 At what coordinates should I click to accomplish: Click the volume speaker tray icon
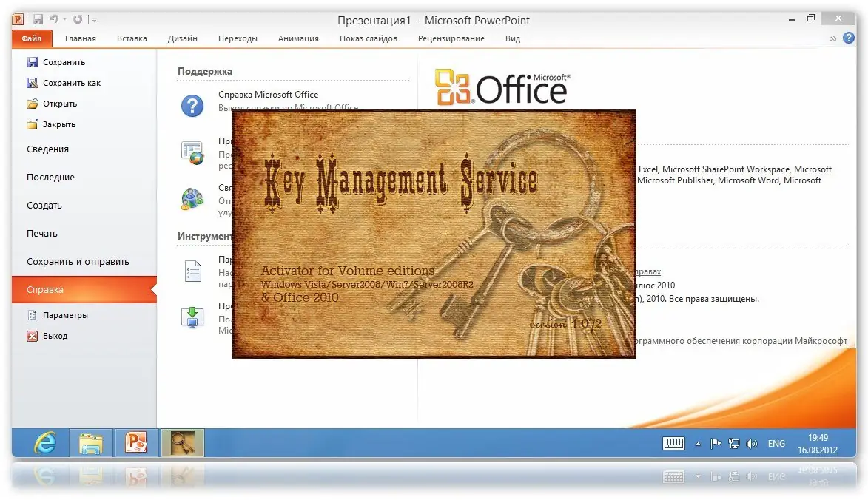751,444
